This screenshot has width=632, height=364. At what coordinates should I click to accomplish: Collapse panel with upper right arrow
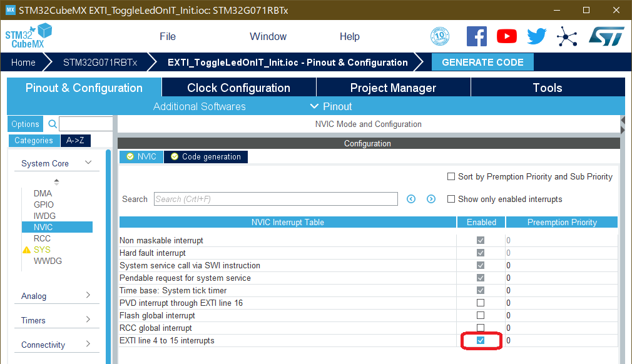(623, 120)
